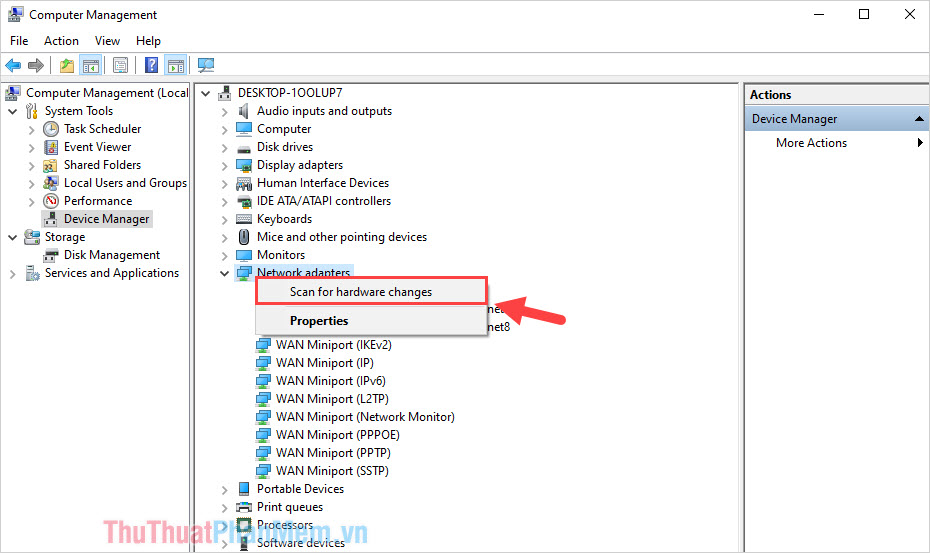Click the Services and Applications icon
Viewport: 930px width, 553px height.
pyautogui.click(x=32, y=273)
